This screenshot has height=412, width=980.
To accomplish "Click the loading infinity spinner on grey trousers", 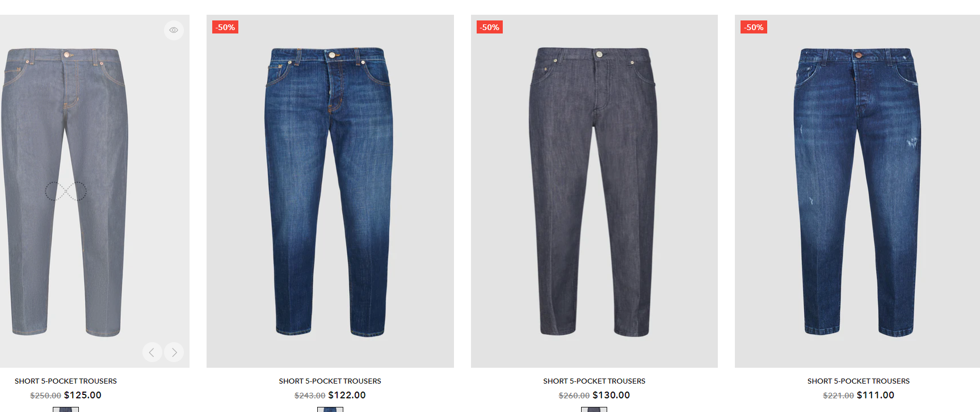I will [x=66, y=191].
